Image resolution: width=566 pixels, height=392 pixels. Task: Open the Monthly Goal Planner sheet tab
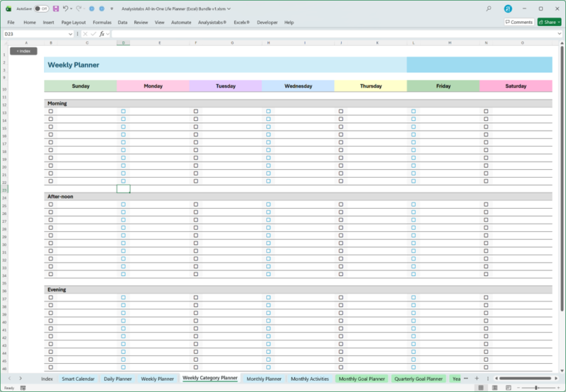(362, 379)
